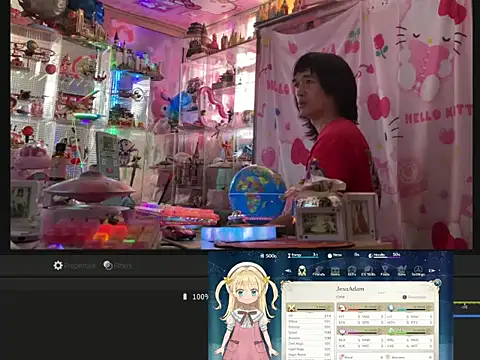Click the webcam video preview
The width and height of the screenshot is (480, 360).
pos(241,124)
